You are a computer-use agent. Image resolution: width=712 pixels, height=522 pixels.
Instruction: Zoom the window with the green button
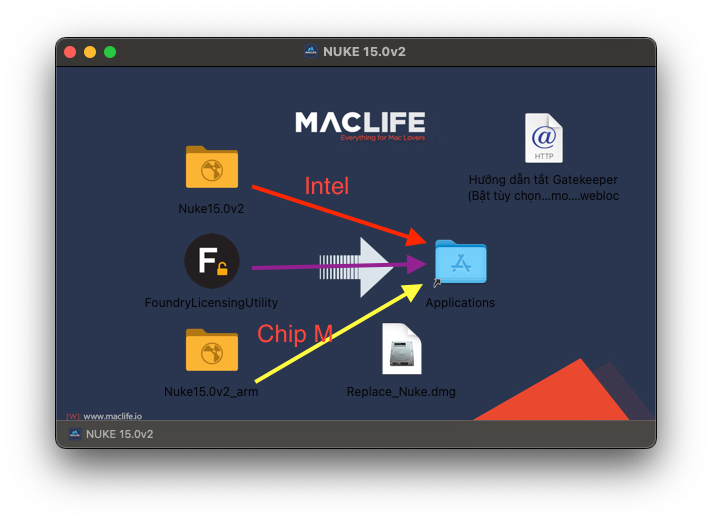[110, 52]
